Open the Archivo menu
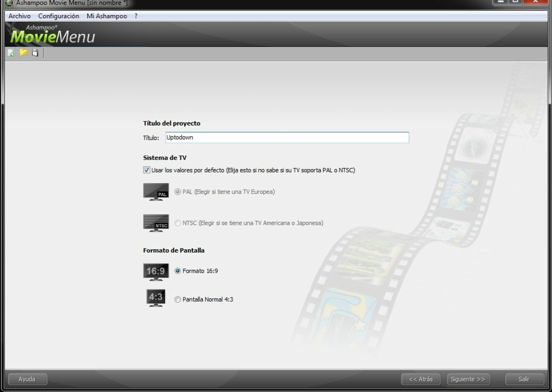Image resolution: width=552 pixels, height=392 pixels. coord(19,16)
